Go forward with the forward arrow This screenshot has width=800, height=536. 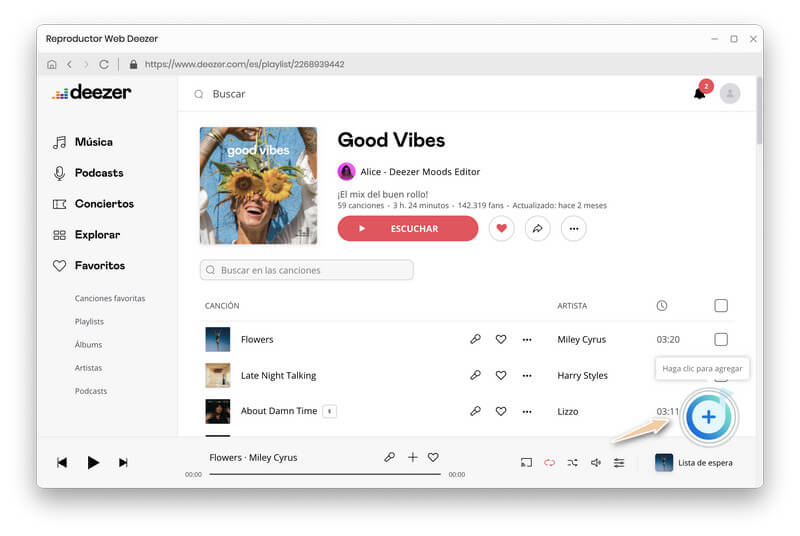[86, 64]
